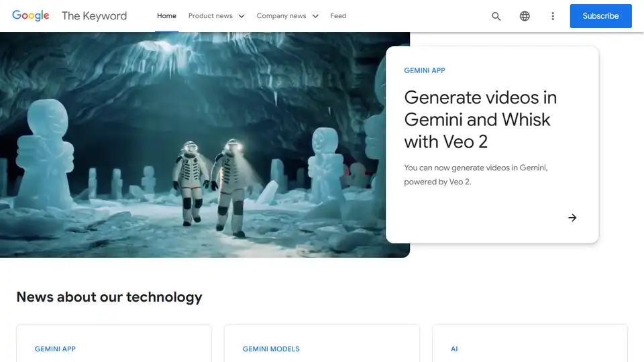Click the Product news menu label
The width and height of the screenshot is (644, 362).
coord(210,16)
